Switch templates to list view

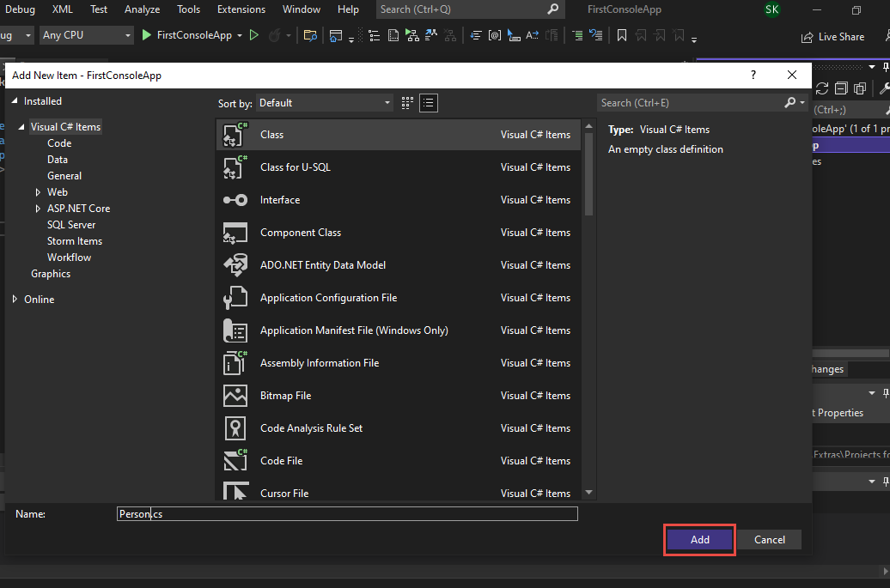[x=428, y=102]
